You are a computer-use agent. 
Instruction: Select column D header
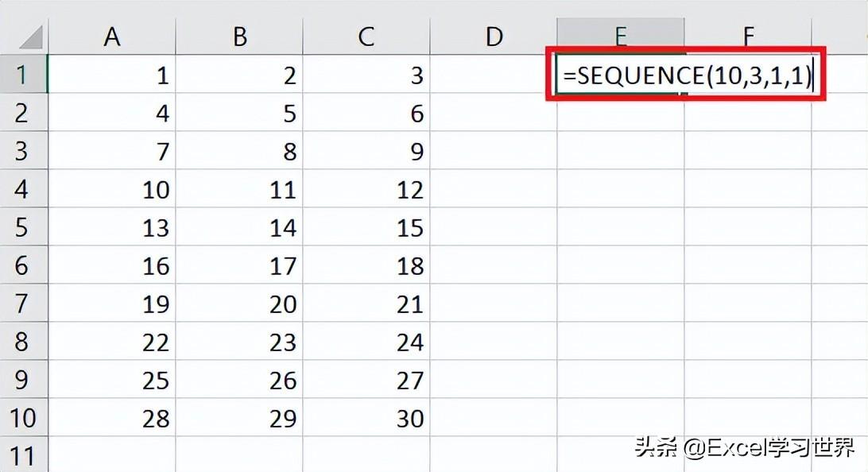(494, 37)
